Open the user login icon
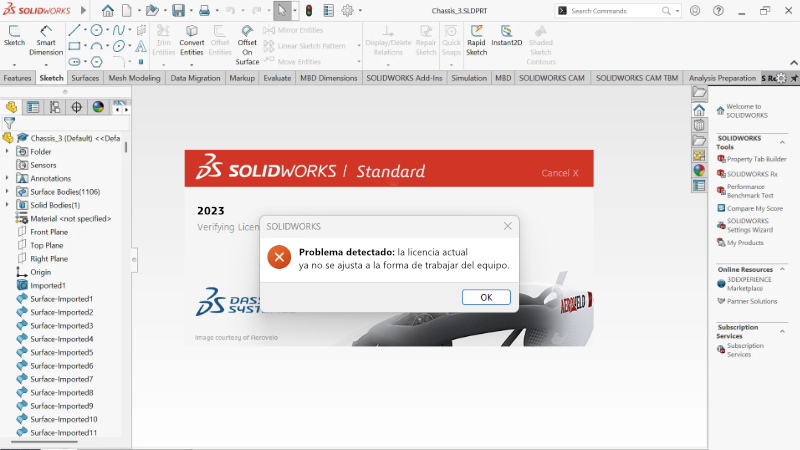The height and width of the screenshot is (450, 800). coord(695,11)
